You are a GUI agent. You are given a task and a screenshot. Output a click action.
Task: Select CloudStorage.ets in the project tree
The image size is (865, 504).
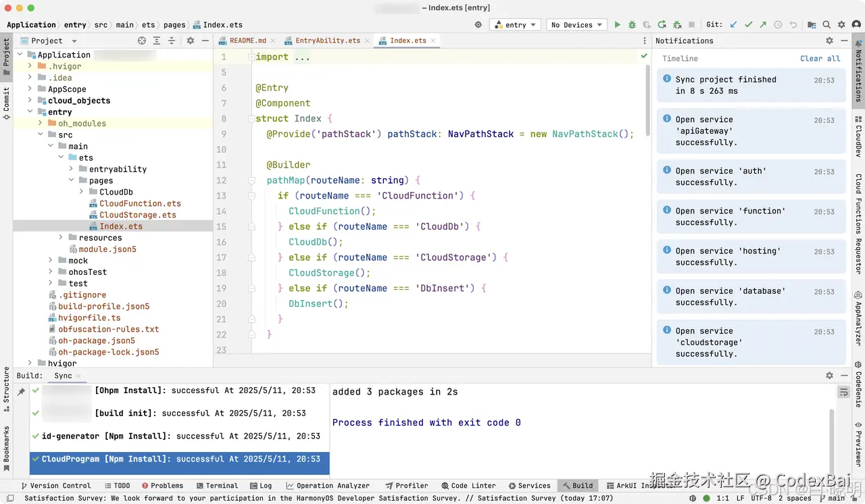(137, 215)
